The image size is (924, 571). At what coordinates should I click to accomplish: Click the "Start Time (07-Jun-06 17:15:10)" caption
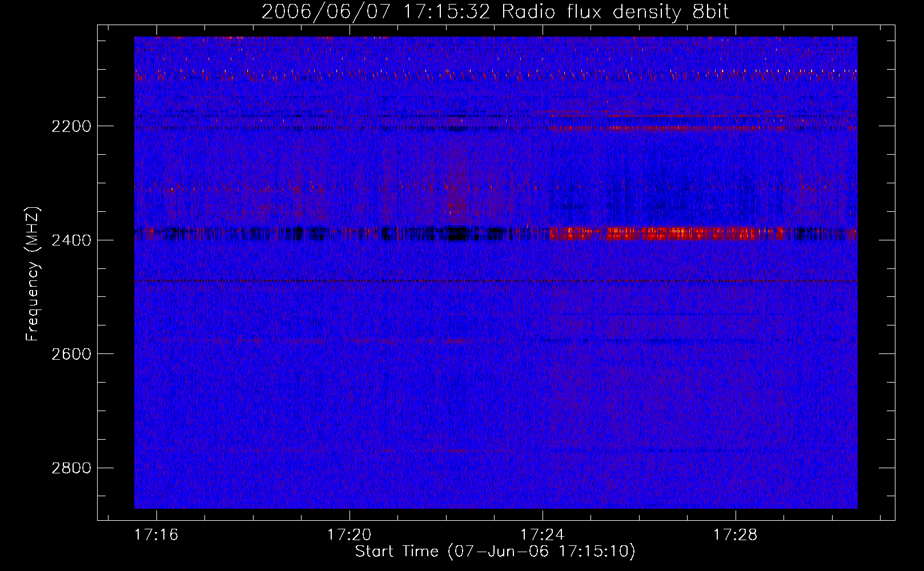pyautogui.click(x=495, y=552)
